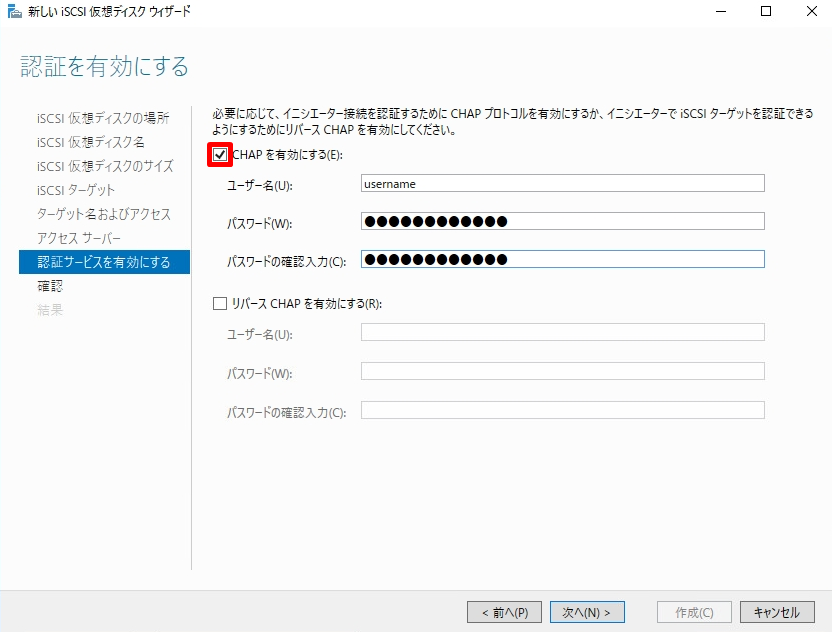Click the リバース CHAP を有効にする(R) label
Screen dimensions: 832x632
tap(307, 304)
